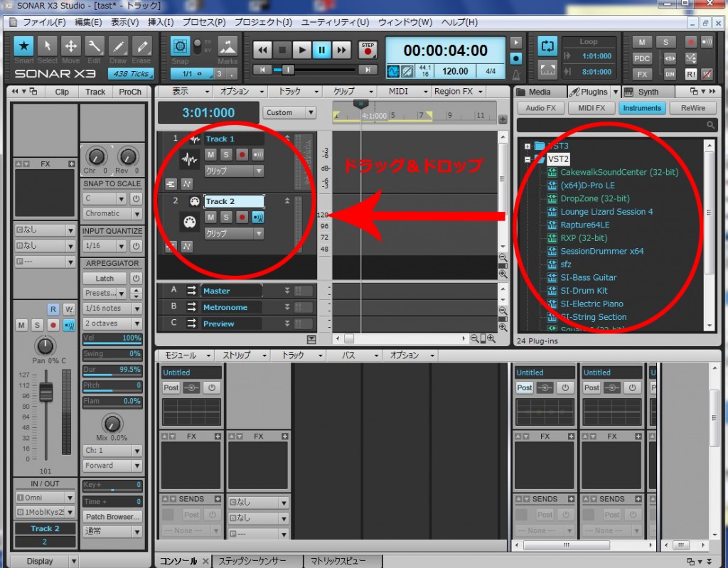Image resolution: width=728 pixels, height=568 pixels.
Task: Click the PDC override button
Action: tap(642, 58)
